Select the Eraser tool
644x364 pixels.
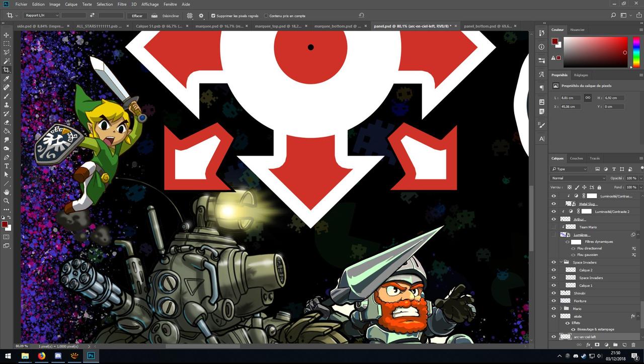pos(7,122)
